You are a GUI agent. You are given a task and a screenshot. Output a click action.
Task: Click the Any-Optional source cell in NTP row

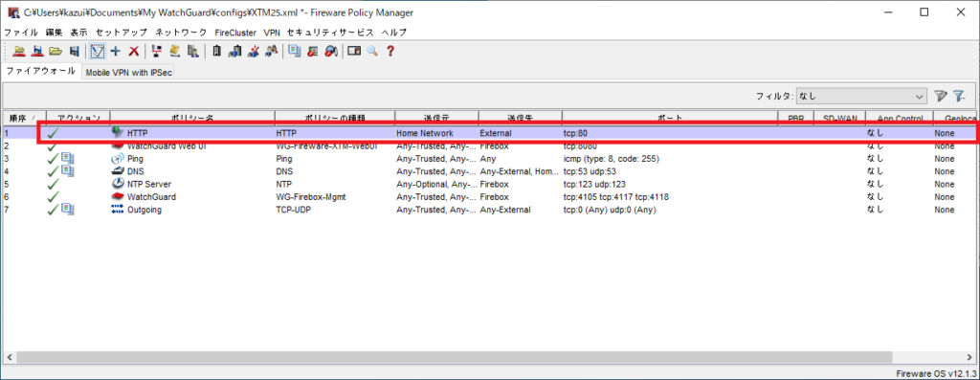point(436,185)
